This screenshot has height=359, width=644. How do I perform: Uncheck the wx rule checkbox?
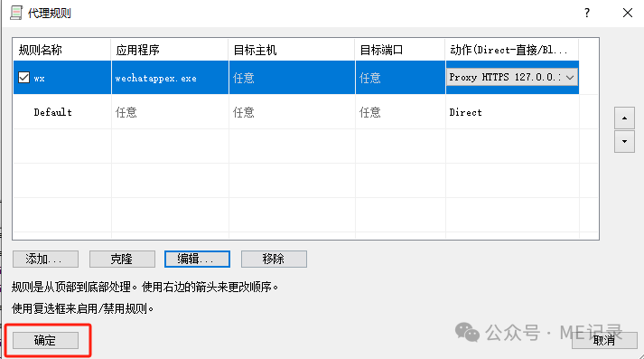(x=23, y=77)
